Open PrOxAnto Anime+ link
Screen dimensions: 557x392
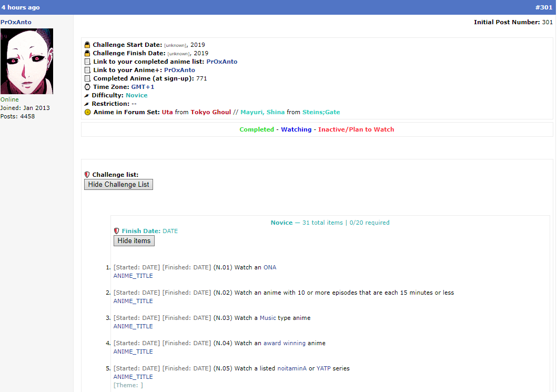[179, 70]
